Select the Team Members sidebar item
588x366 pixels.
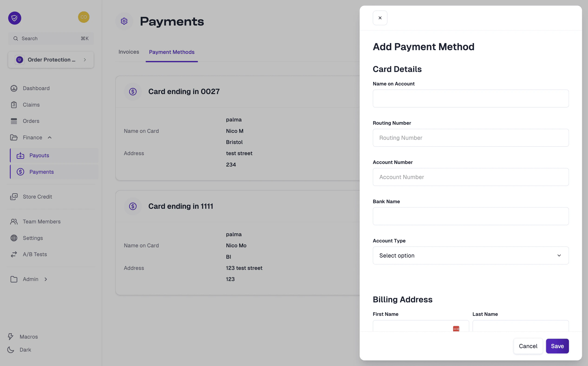pyautogui.click(x=42, y=222)
